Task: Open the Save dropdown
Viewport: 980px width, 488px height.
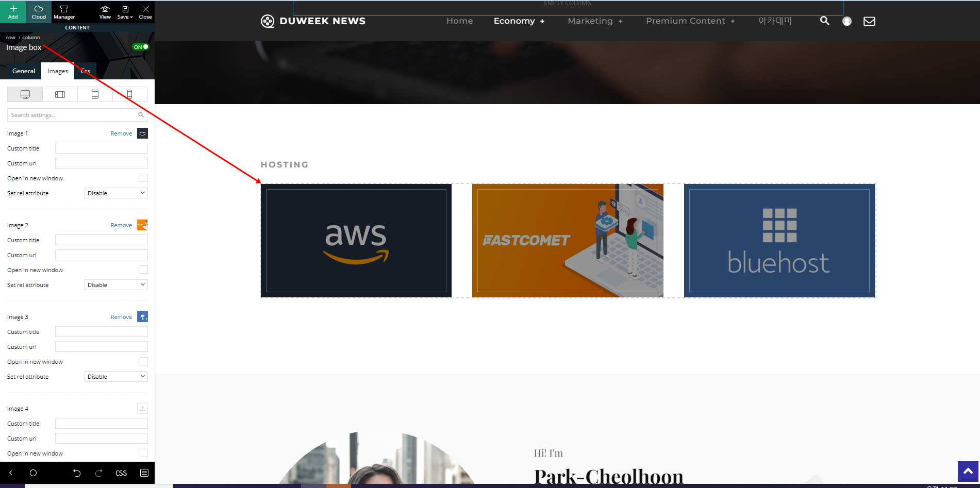Action: click(x=125, y=11)
